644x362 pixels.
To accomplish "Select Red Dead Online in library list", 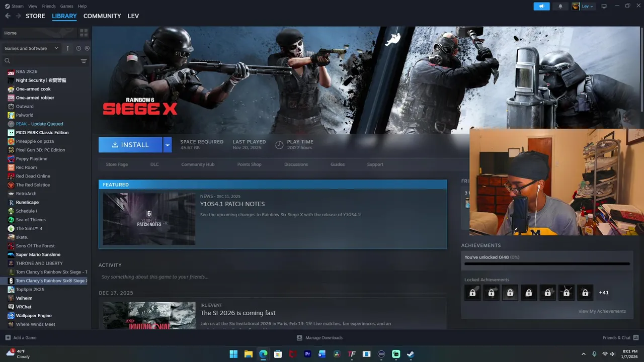I will (33, 176).
